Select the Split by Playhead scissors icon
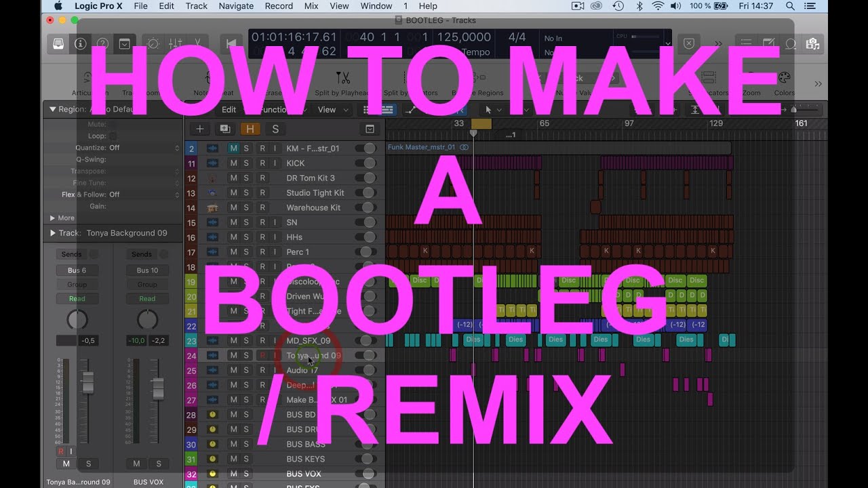Screen dimensions: 868x488 (342, 77)
